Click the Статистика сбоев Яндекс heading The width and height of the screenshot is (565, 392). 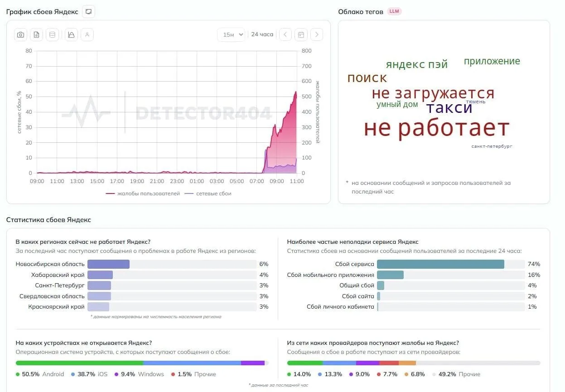pyautogui.click(x=48, y=220)
